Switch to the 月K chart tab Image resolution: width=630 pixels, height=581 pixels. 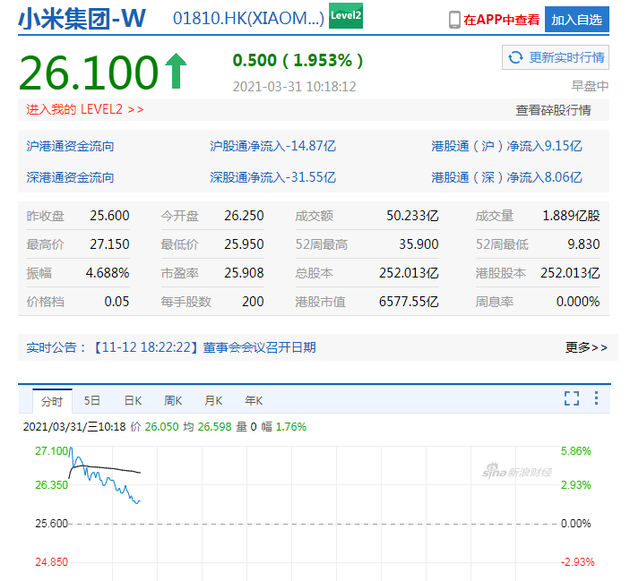[x=213, y=401]
